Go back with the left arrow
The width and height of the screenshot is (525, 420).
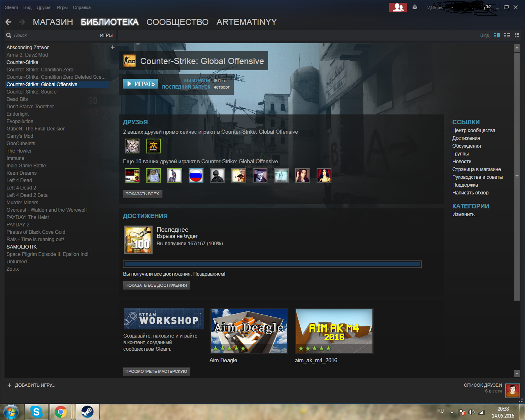(9, 22)
